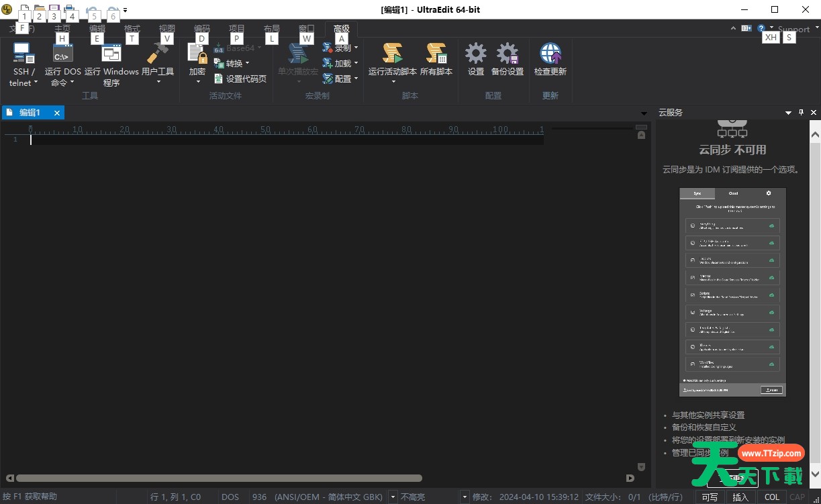The height and width of the screenshot is (504, 821).
Task: Click the 运行 DOS 命令 icon
Action: pyautogui.click(x=62, y=54)
